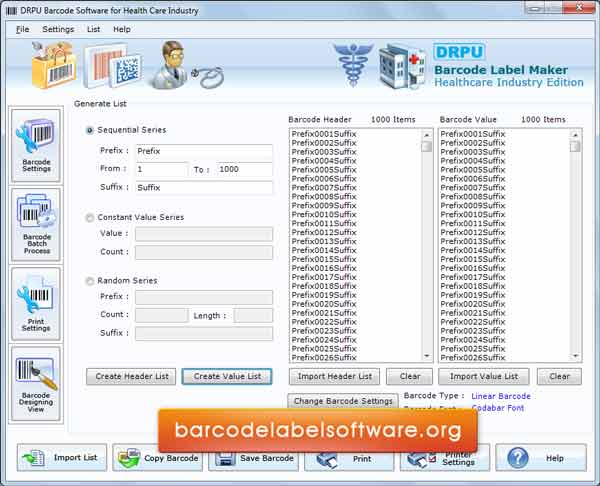
Task: Click the From value input field
Action: click(x=162, y=170)
